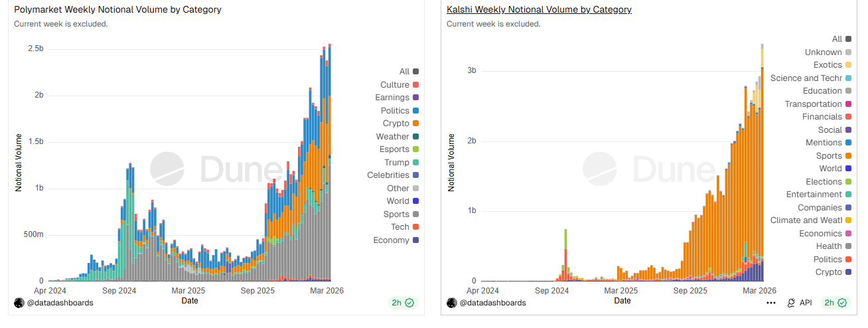Click blue World swatch in Polymarket legend
868x328 pixels.
pos(416,201)
